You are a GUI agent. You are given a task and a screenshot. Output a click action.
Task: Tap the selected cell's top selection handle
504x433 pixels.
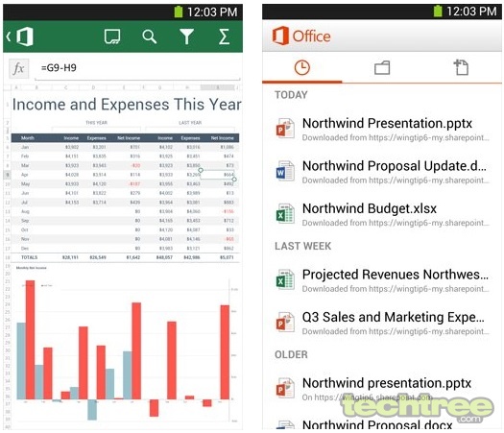click(201, 170)
